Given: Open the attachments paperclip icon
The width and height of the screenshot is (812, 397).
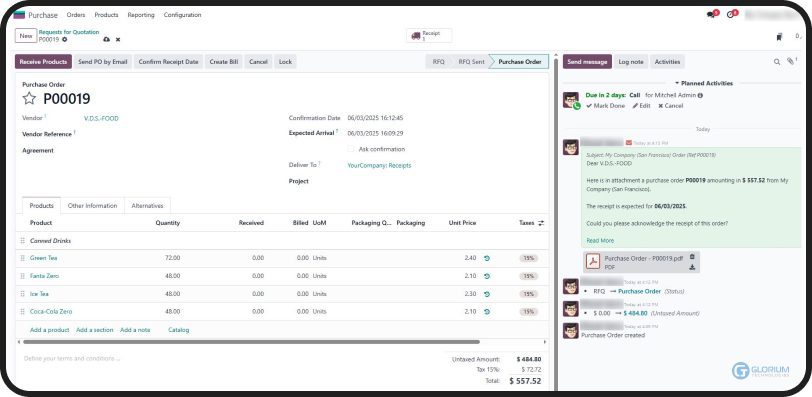Looking at the screenshot, I should pyautogui.click(x=790, y=61).
